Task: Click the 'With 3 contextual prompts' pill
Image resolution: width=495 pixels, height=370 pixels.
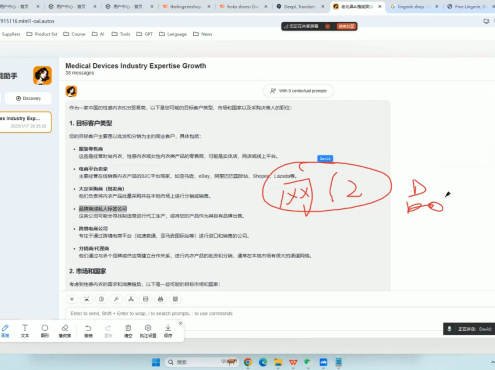Action: (x=299, y=91)
